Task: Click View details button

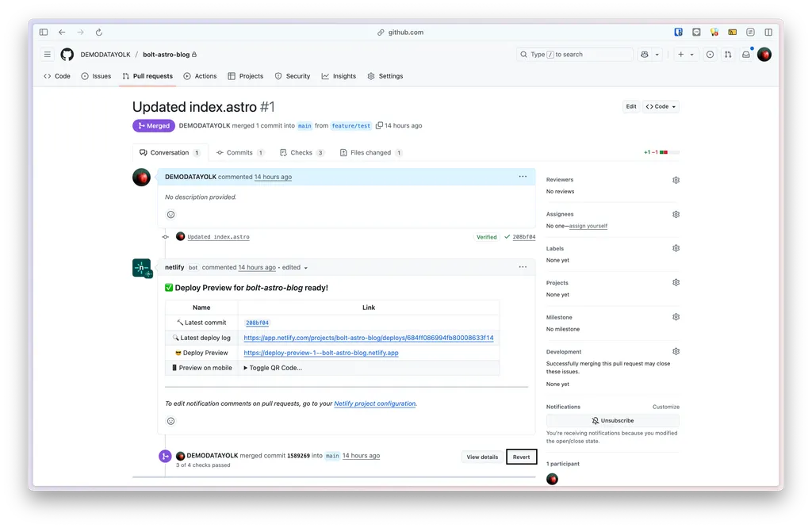Action: click(x=482, y=457)
